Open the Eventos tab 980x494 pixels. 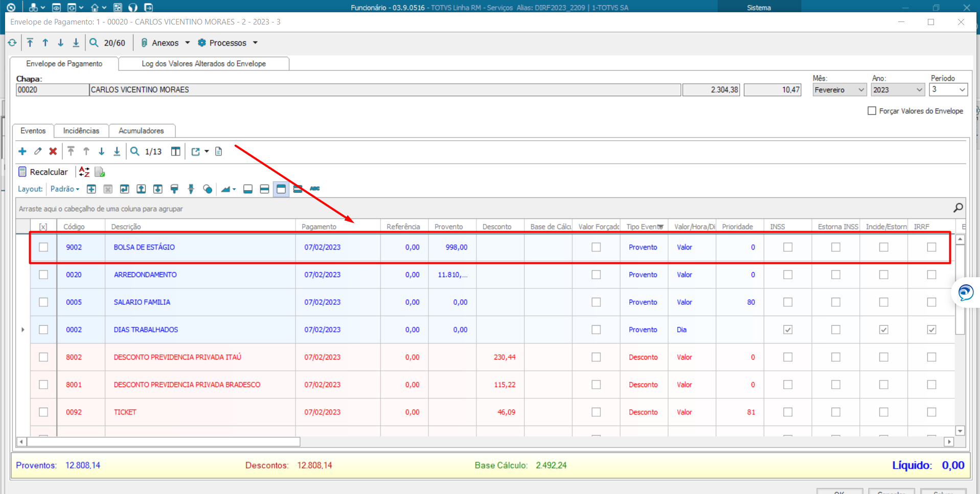pos(33,131)
